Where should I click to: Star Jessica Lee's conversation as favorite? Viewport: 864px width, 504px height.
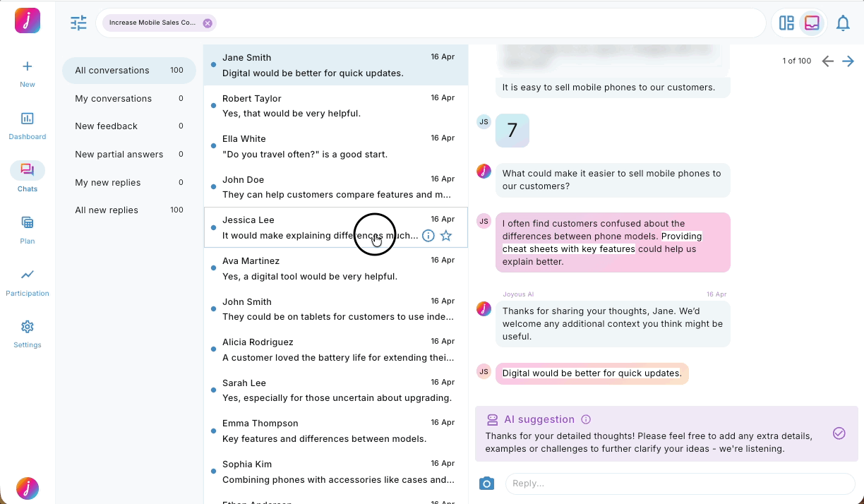click(446, 236)
